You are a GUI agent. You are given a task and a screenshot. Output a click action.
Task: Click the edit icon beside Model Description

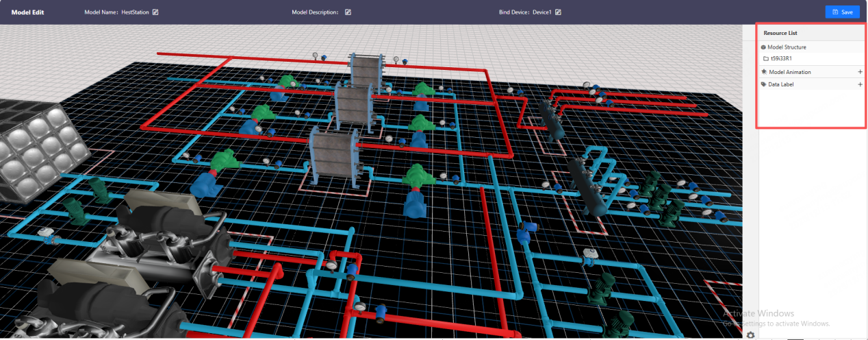point(348,12)
